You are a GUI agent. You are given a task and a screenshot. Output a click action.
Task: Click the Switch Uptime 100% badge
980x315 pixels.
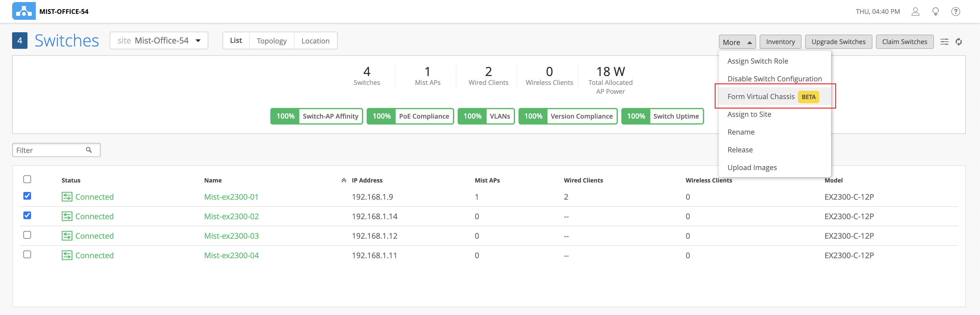pyautogui.click(x=662, y=116)
